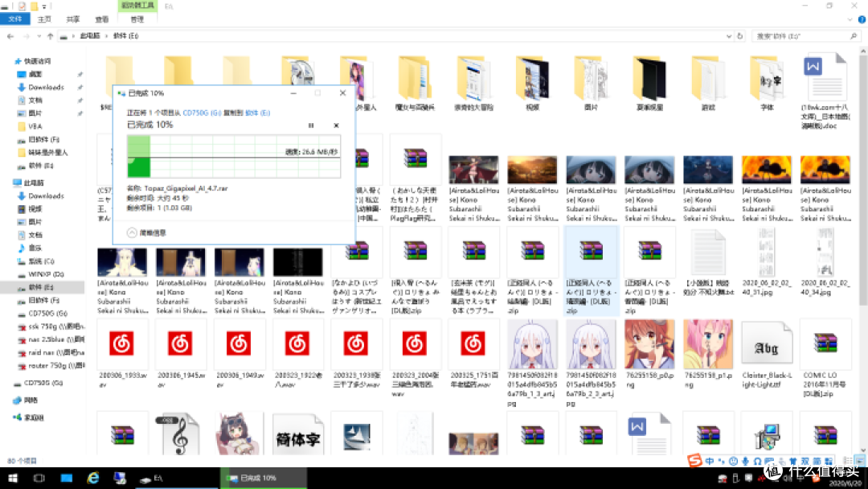Open WINXP (D:) drive in sidebar

point(47,274)
